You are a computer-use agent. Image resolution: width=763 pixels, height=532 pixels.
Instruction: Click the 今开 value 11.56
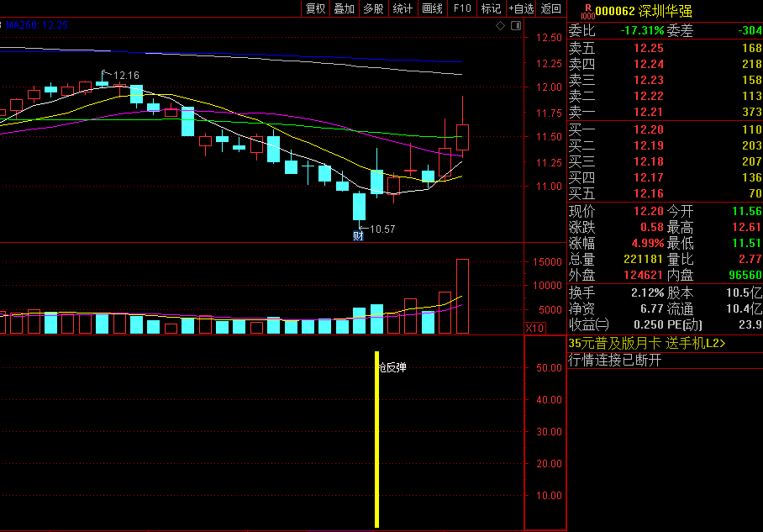[747, 211]
